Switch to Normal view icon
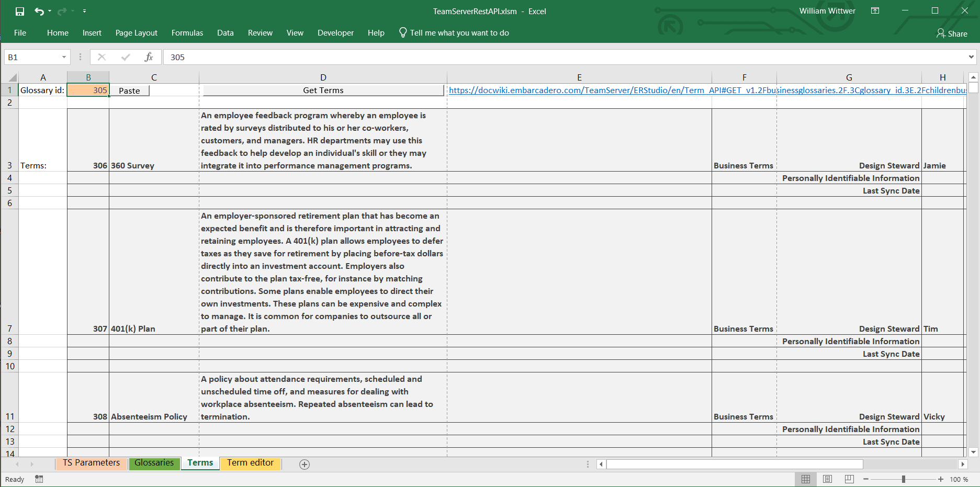The image size is (980, 487). [806, 479]
